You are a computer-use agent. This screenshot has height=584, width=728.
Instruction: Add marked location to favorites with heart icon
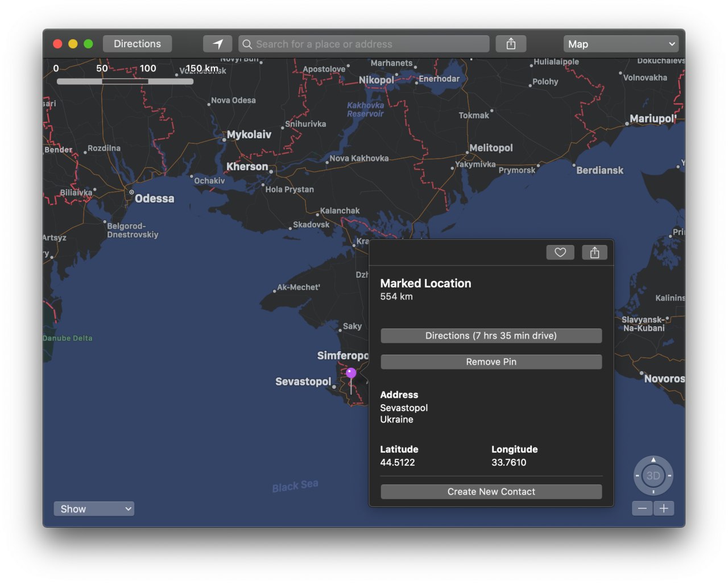point(560,252)
